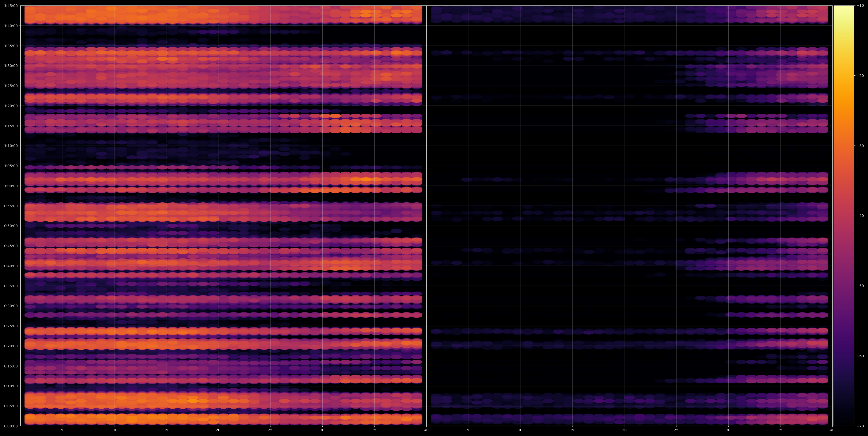The height and width of the screenshot is (436, 868).
Task: Click the 0:00:00 time axis label
Action: point(11,426)
